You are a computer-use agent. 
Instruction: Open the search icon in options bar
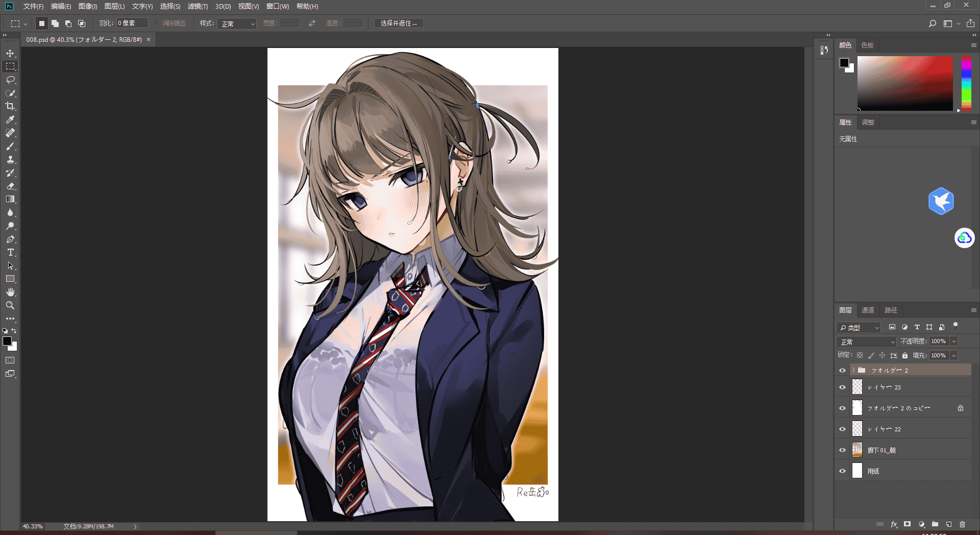[x=933, y=23]
